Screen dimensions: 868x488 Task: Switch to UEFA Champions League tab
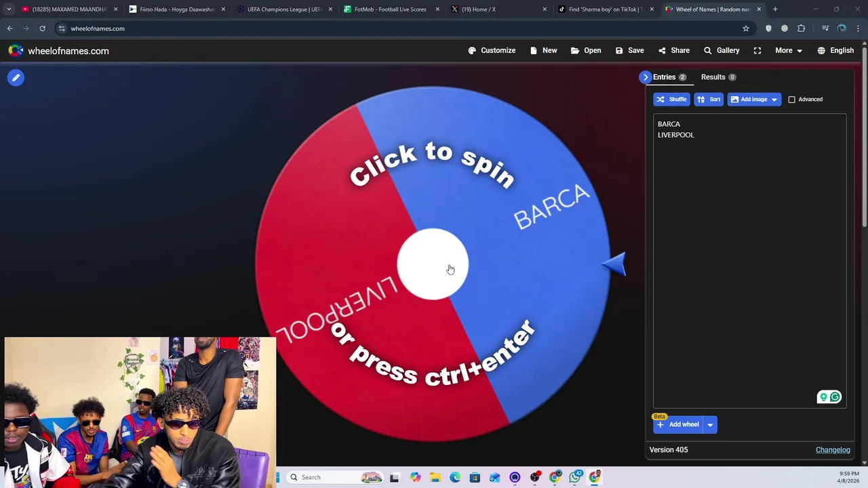pyautogui.click(x=284, y=9)
